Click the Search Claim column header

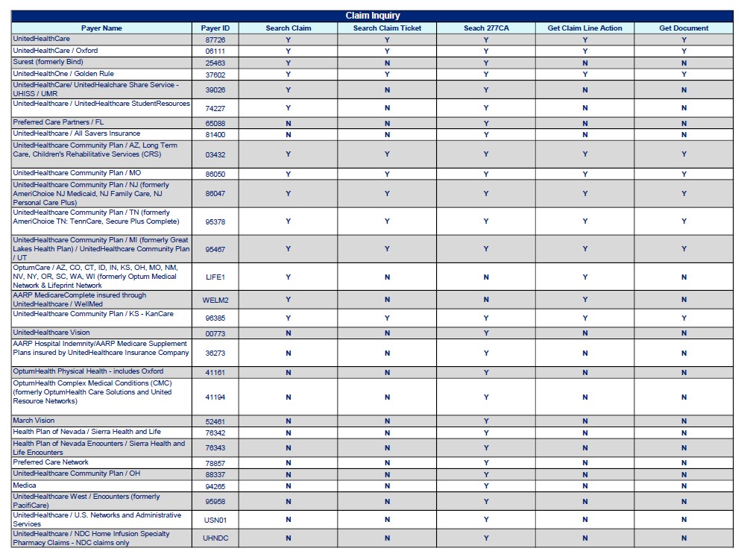click(289, 28)
